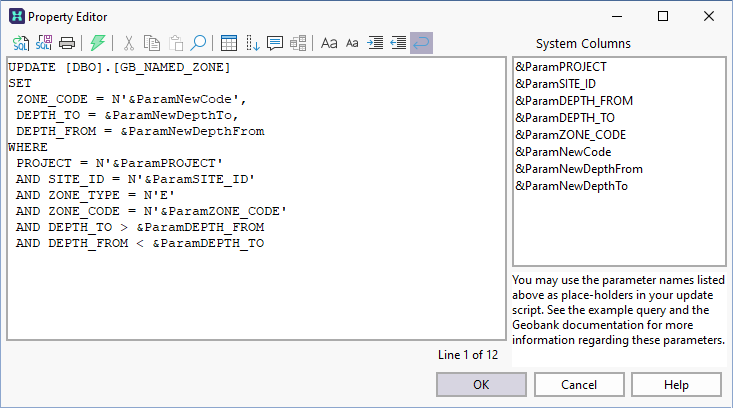
Task: Click the PROJECT = N'&ParamPROJECT' line
Action: [x=119, y=163]
